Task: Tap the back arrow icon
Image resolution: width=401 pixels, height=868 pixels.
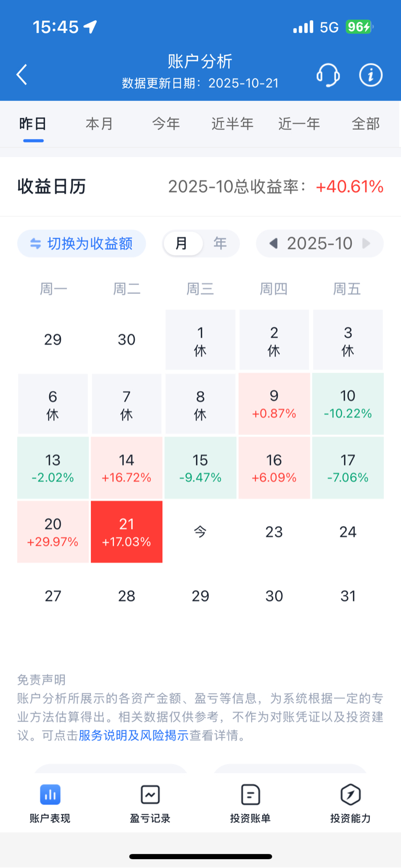Action: click(x=22, y=75)
